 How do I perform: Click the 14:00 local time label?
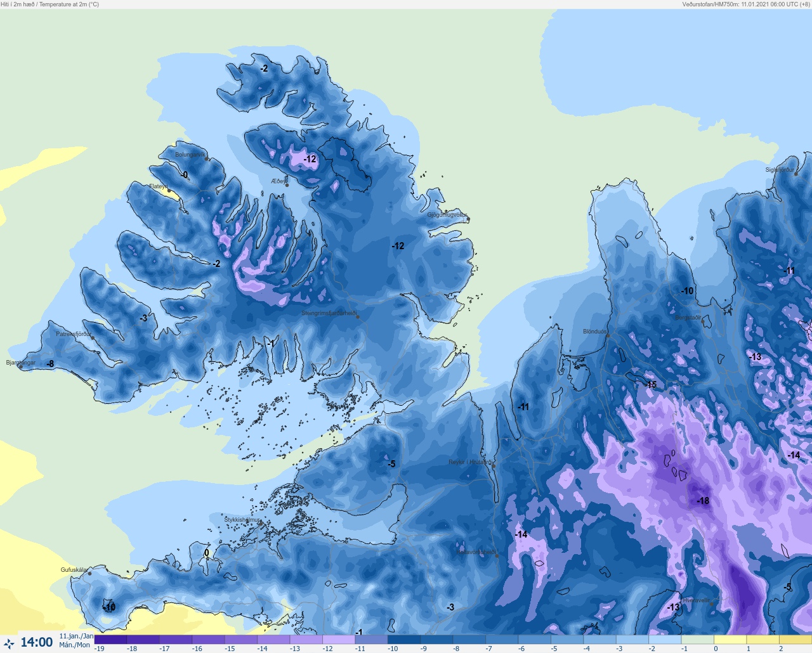[x=37, y=642]
